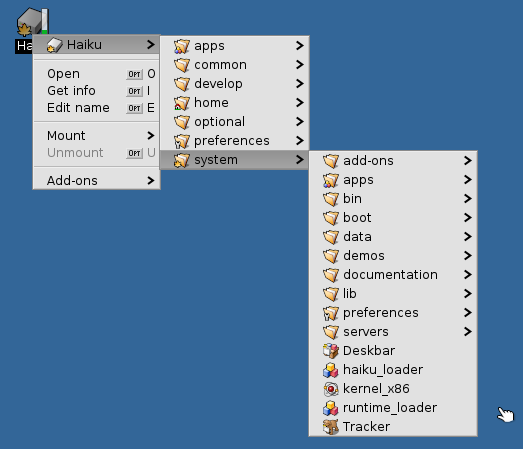Click the kernel_x86 icon
Image resolution: width=523 pixels, height=449 pixels.
[x=331, y=389]
